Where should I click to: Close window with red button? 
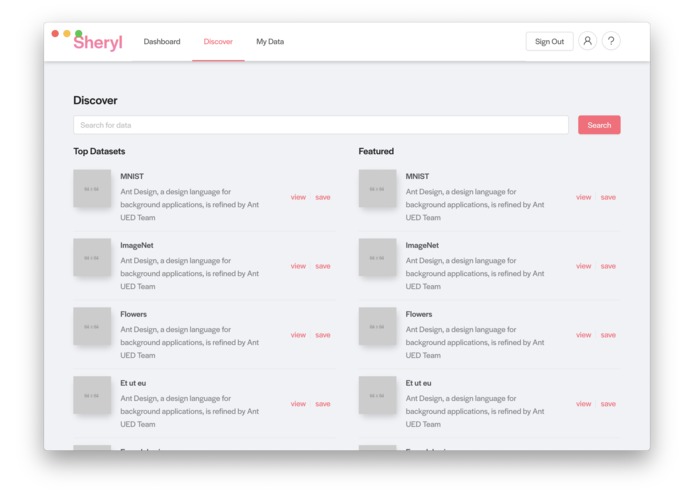pyautogui.click(x=55, y=33)
